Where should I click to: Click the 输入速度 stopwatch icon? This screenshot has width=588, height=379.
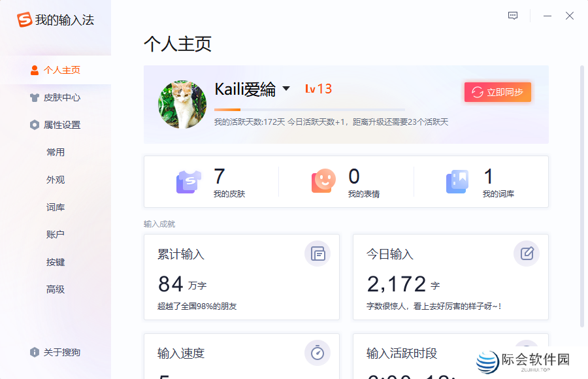[x=318, y=354]
